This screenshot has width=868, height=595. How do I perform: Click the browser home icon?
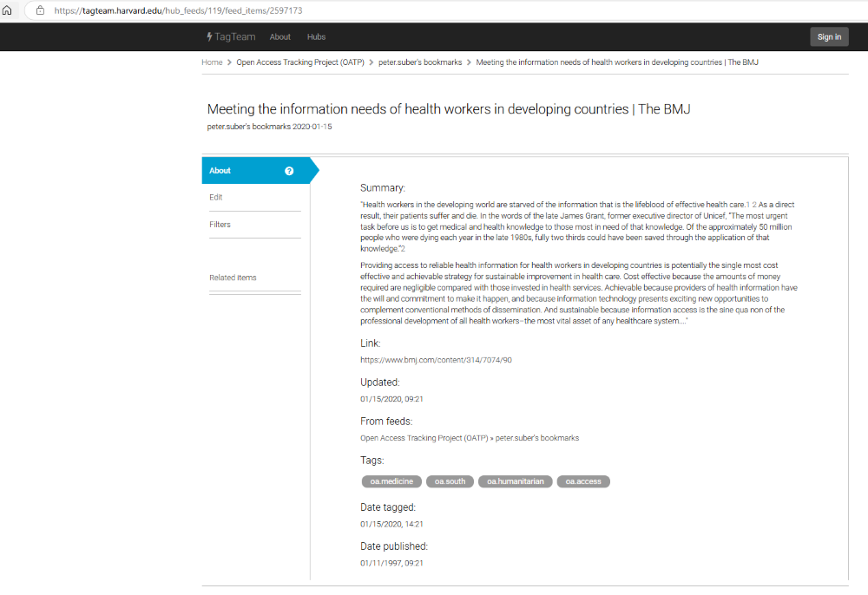tap(7, 10)
